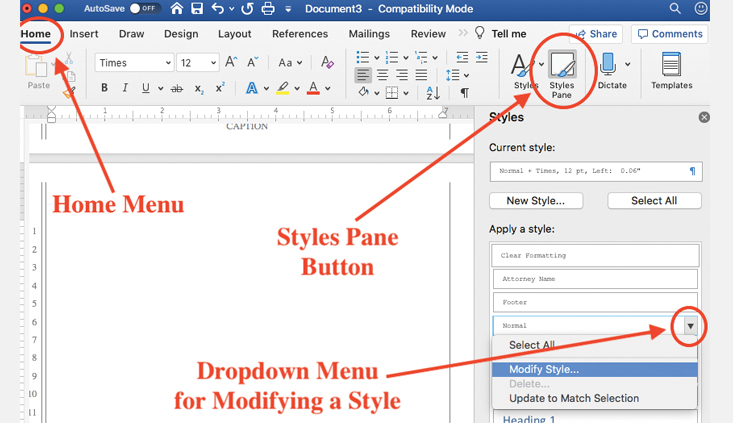733x423 pixels.
Task: Open the Times font name dropdown
Action: (134, 62)
